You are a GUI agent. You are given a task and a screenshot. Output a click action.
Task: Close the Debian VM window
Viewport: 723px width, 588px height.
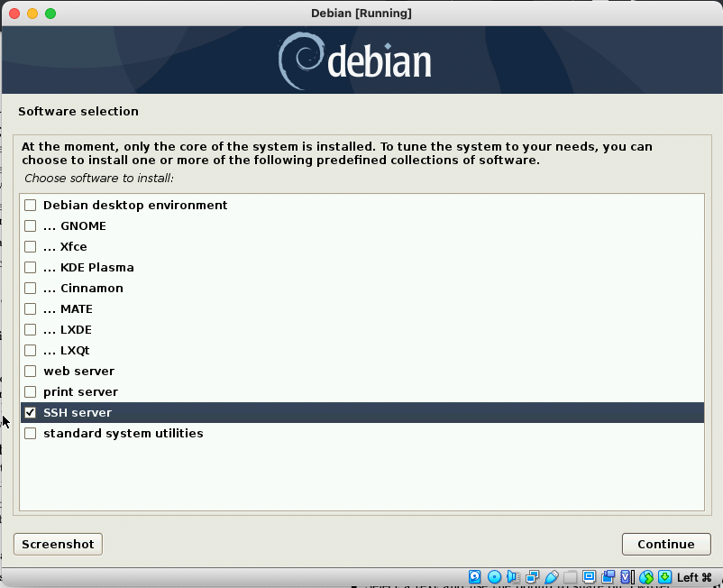tap(14, 14)
